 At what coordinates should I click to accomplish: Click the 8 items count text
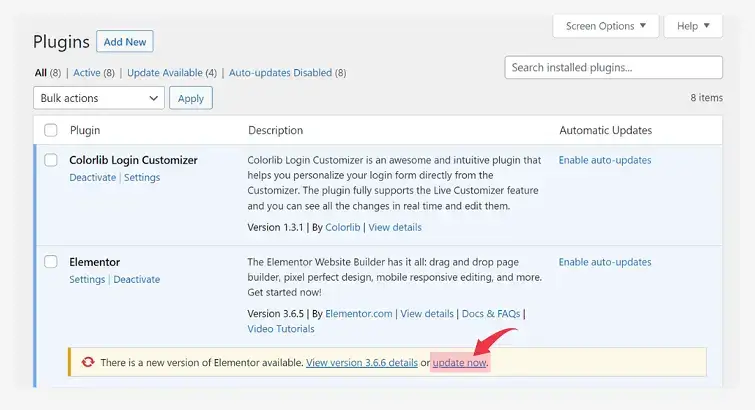point(706,98)
